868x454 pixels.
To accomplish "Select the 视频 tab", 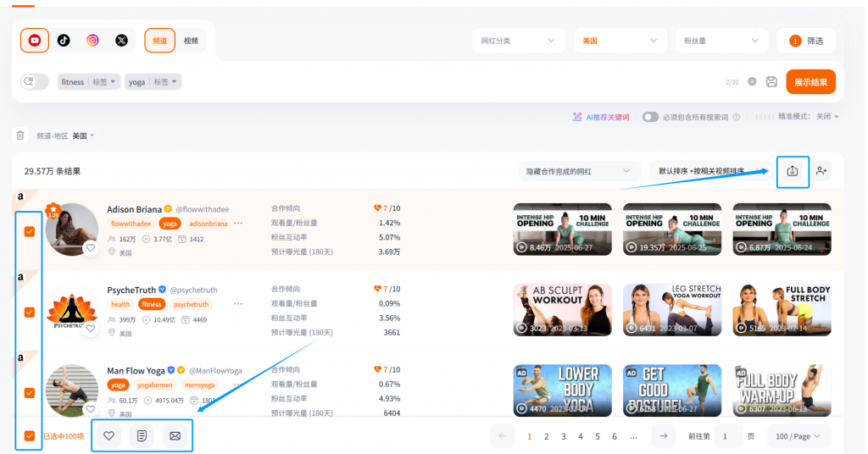I will 191,41.
